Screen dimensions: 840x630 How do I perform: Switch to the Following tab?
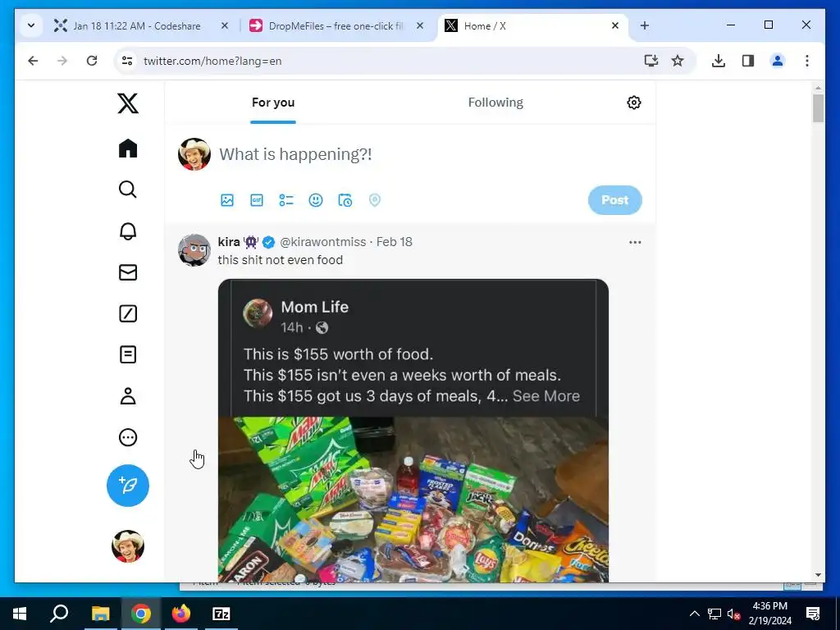tap(495, 103)
